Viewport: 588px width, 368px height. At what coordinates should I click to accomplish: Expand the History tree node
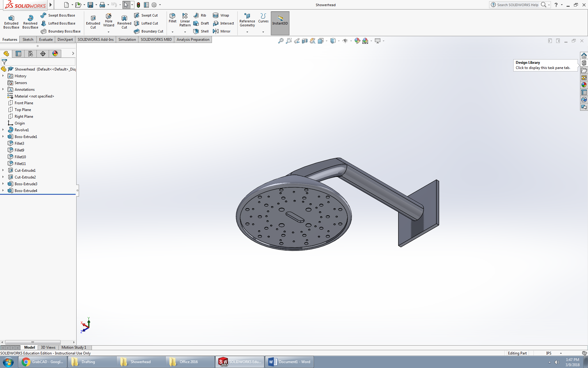point(3,76)
